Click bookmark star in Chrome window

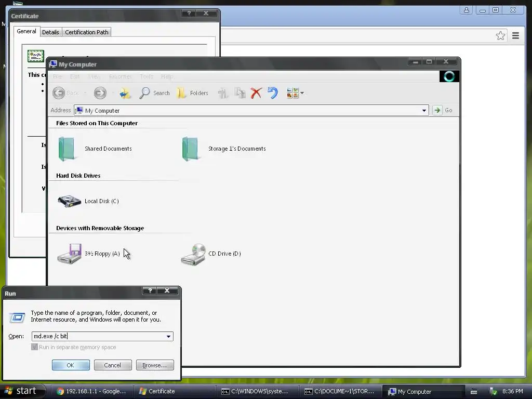[500, 36]
